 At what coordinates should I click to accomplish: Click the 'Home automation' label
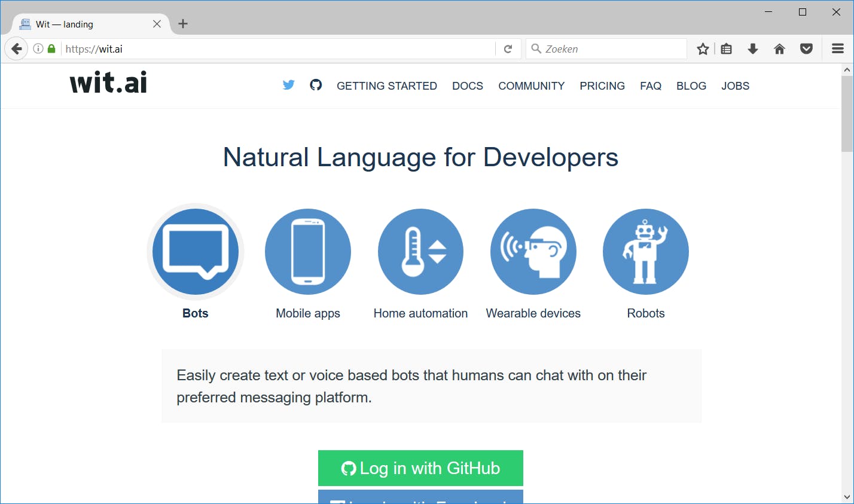click(x=421, y=313)
